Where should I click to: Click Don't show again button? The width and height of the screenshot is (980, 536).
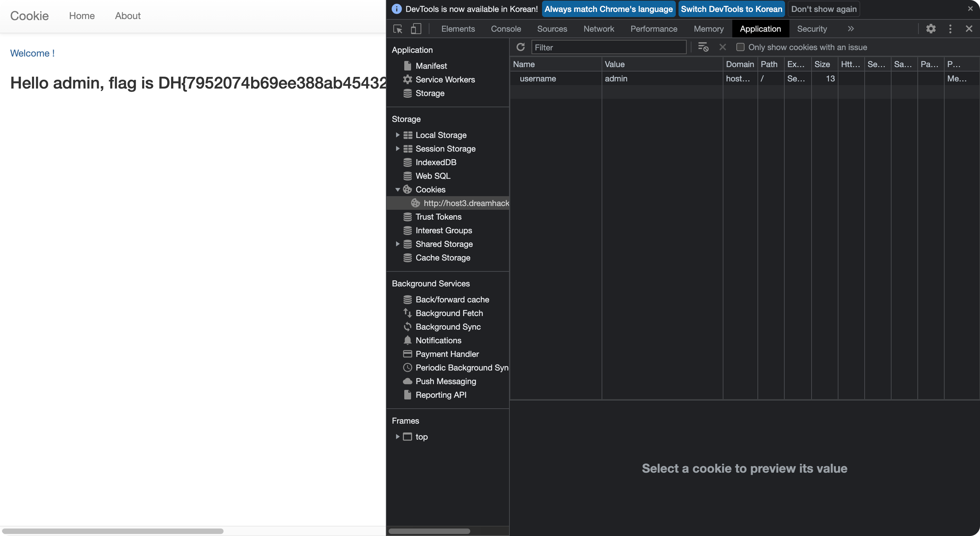pos(823,9)
